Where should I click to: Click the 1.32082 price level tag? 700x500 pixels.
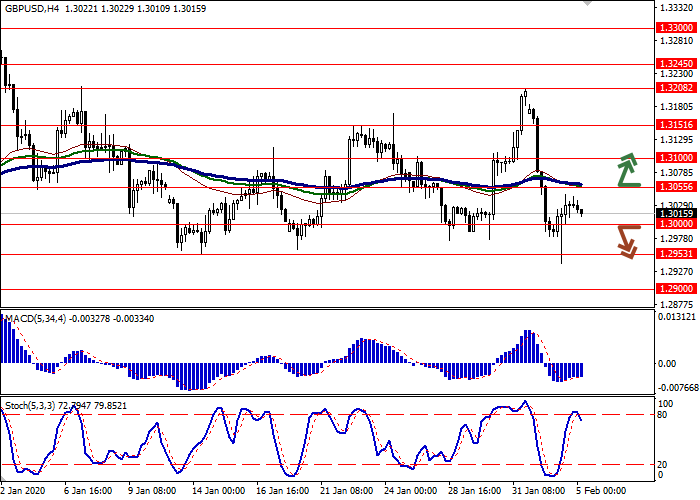677,88
